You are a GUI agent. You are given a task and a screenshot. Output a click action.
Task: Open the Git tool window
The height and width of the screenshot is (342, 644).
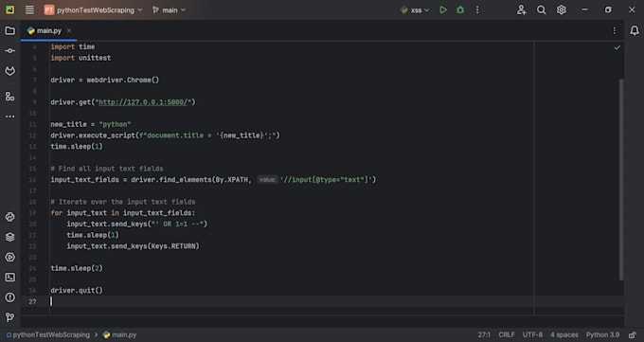pos(9,317)
